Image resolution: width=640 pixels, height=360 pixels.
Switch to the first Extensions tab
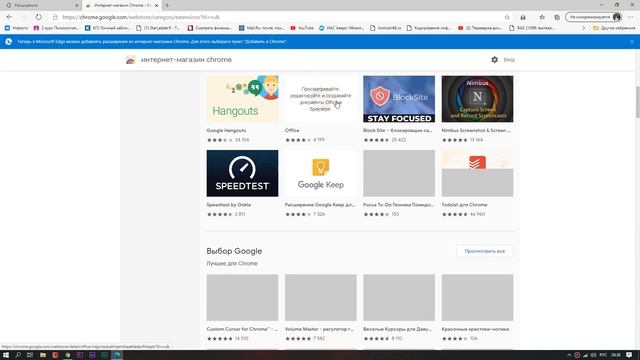[x=41, y=5]
